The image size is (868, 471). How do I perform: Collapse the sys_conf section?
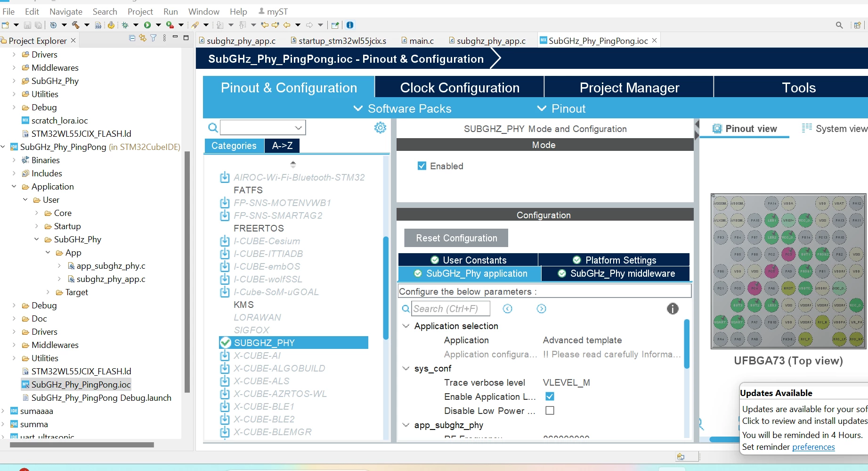[406, 368]
